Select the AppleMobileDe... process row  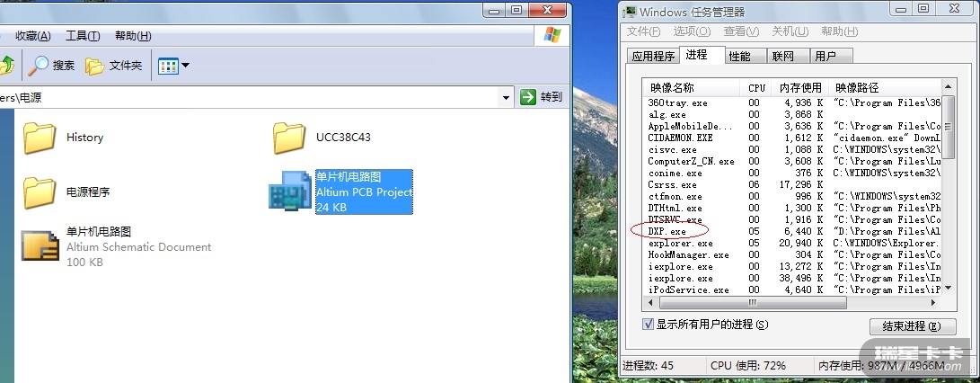click(792, 126)
